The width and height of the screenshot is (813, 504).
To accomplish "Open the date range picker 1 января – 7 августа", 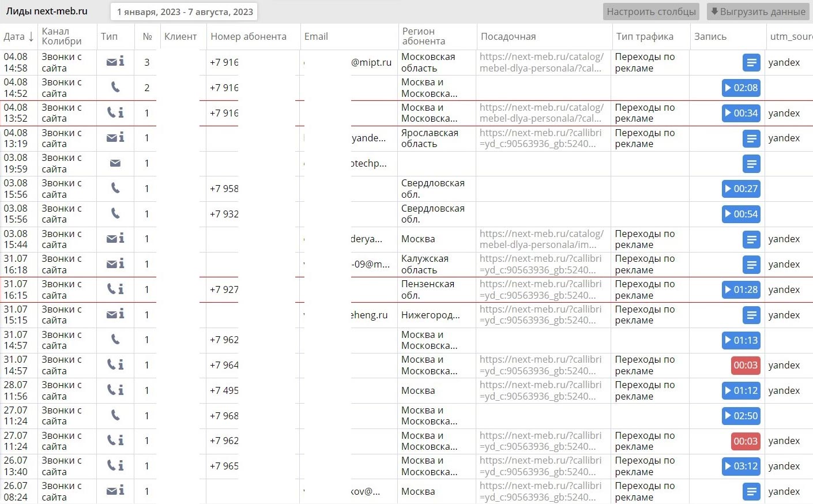I will pos(185,12).
